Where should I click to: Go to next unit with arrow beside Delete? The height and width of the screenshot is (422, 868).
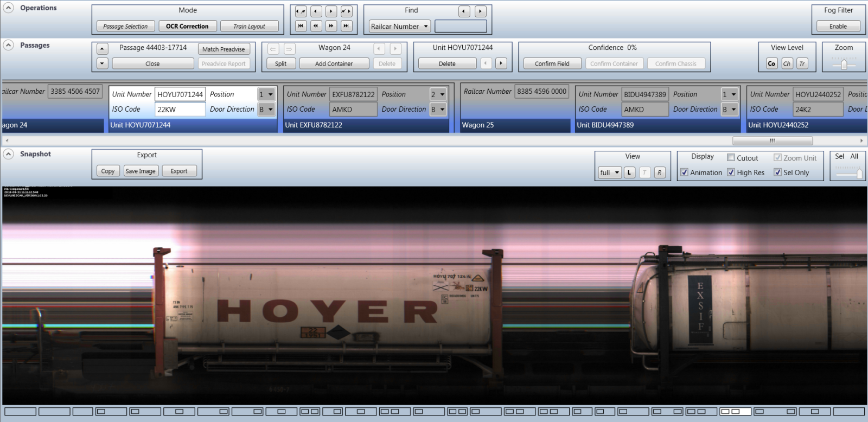[x=501, y=63]
